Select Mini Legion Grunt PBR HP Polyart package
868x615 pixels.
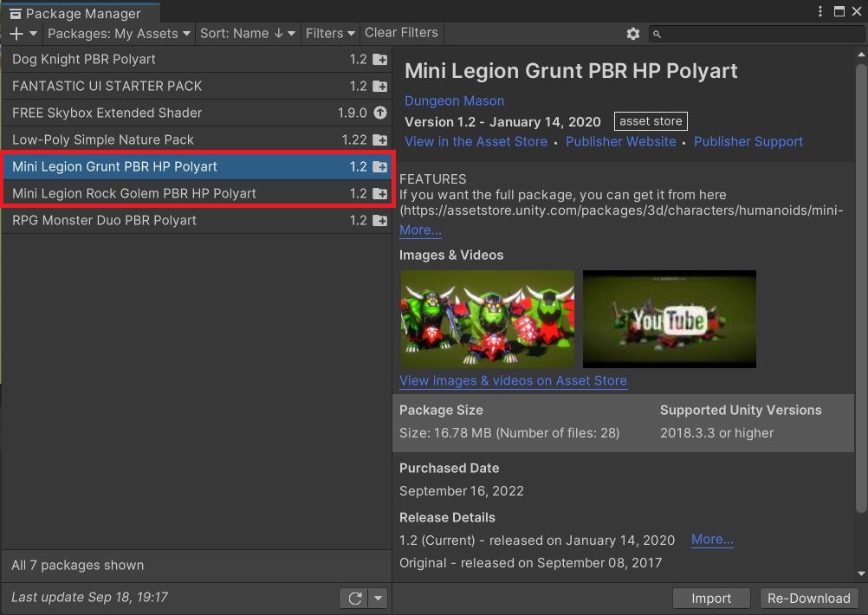[197, 166]
